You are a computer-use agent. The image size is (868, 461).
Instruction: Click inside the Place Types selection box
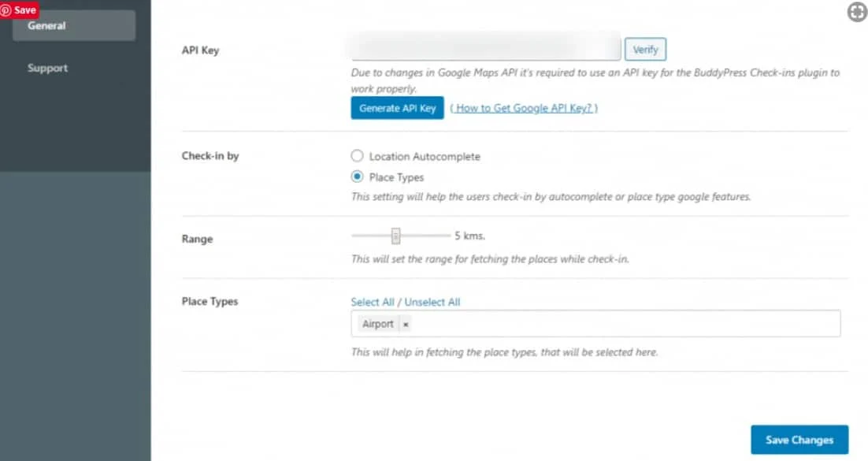coord(595,324)
